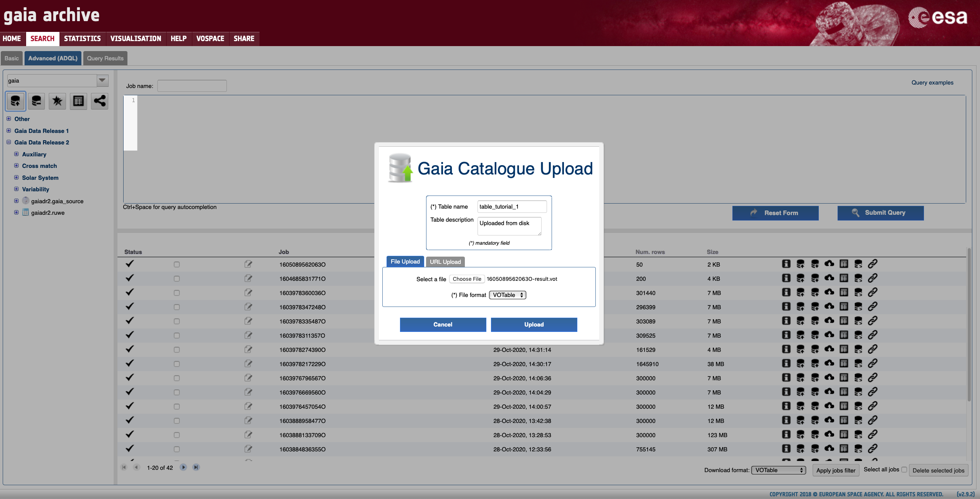Tick checkbox for job 1605089562063O
The height and width of the screenshot is (499, 980).
pyautogui.click(x=177, y=264)
